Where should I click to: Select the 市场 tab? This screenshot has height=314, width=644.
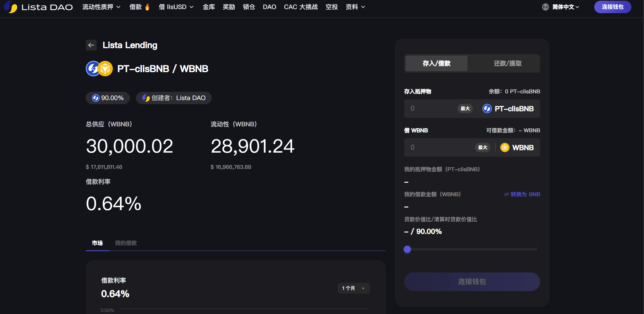[x=97, y=243]
